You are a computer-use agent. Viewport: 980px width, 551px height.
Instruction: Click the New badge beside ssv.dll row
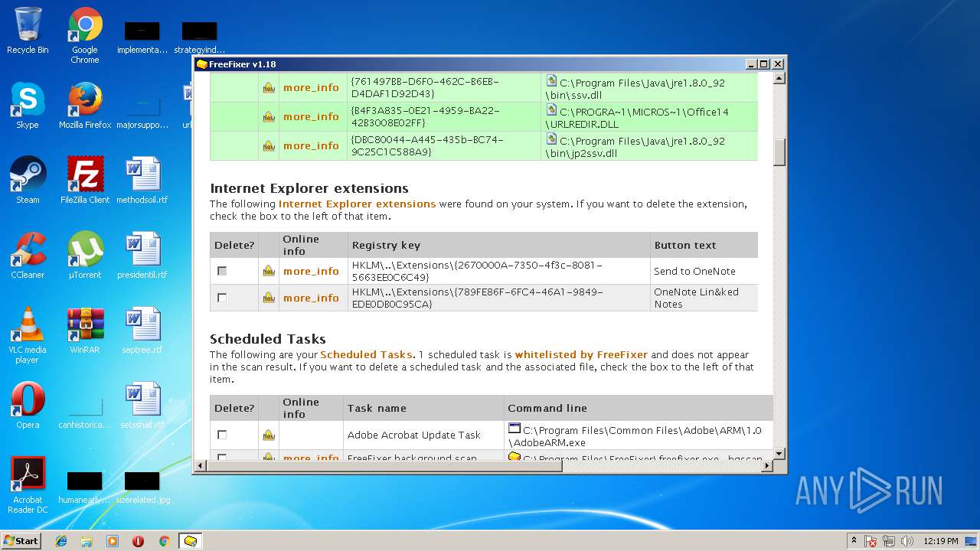click(x=269, y=88)
